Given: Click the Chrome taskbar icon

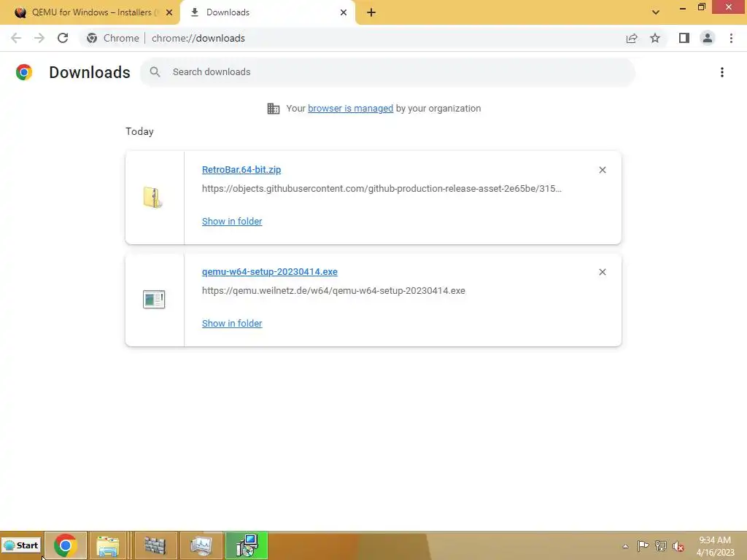Looking at the screenshot, I should 66,545.
